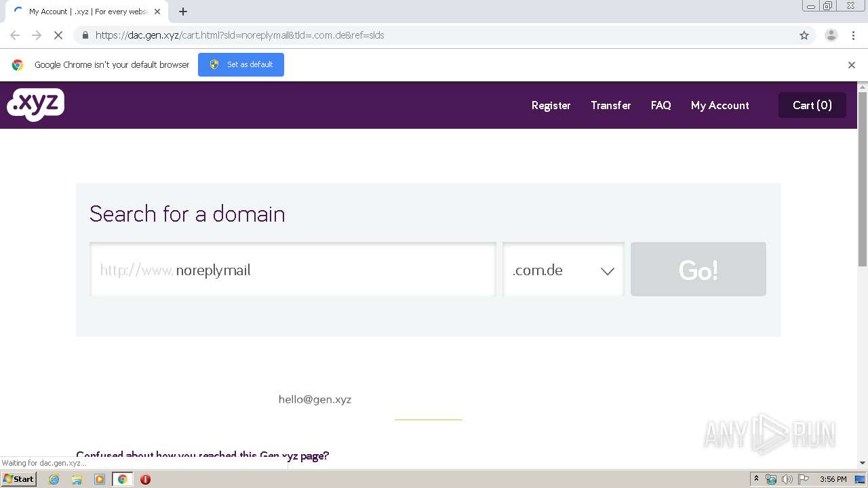Dismiss the default browser notification bar
This screenshot has width=868, height=488.
(852, 65)
